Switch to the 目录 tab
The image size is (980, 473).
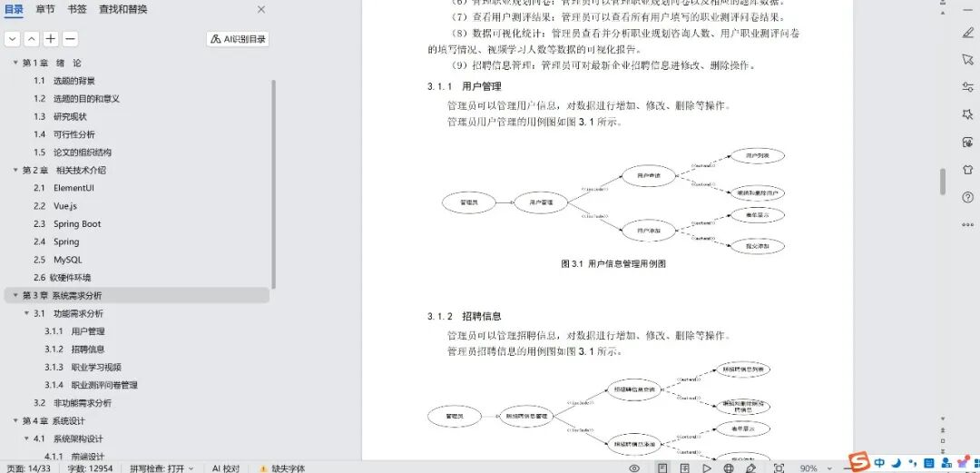(x=14, y=9)
